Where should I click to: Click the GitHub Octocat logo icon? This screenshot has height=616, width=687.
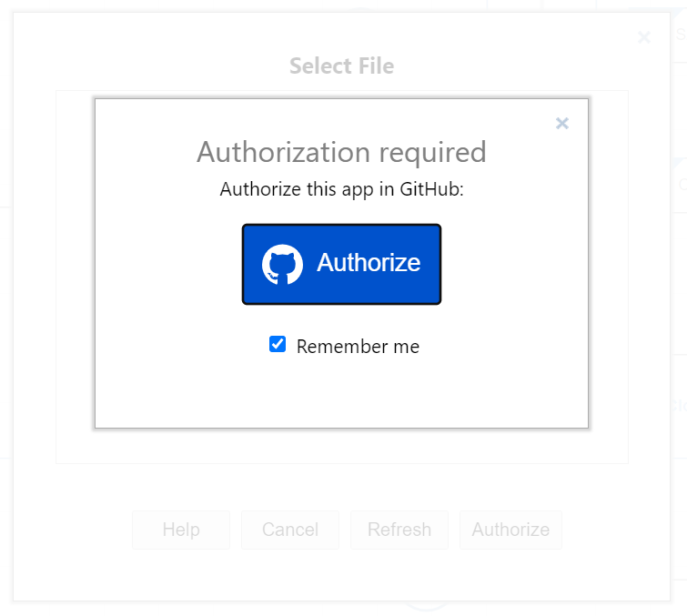pos(282,264)
